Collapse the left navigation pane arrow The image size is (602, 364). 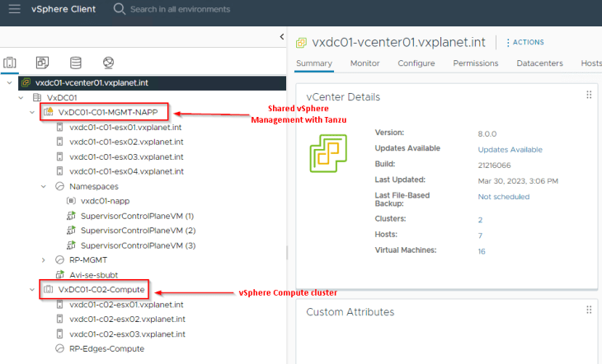pyautogui.click(x=282, y=36)
